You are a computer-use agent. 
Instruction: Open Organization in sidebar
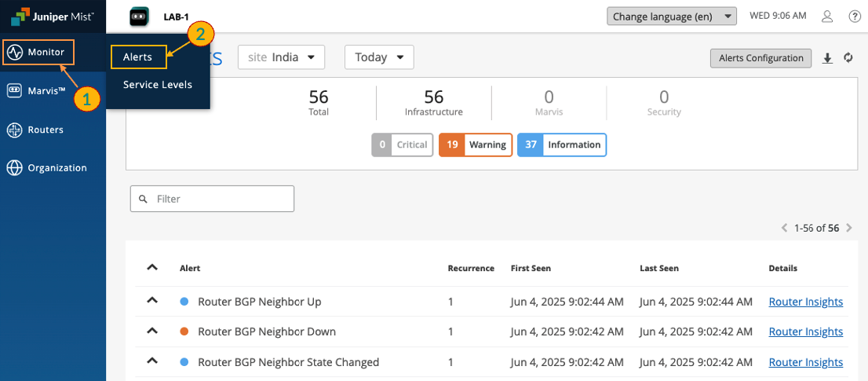pos(57,168)
